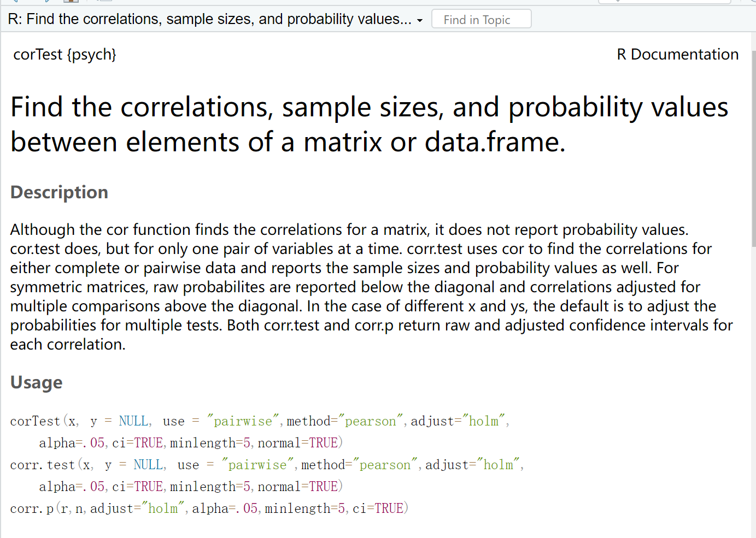Click the Find in Topic search field
756x538 pixels.
[481, 19]
